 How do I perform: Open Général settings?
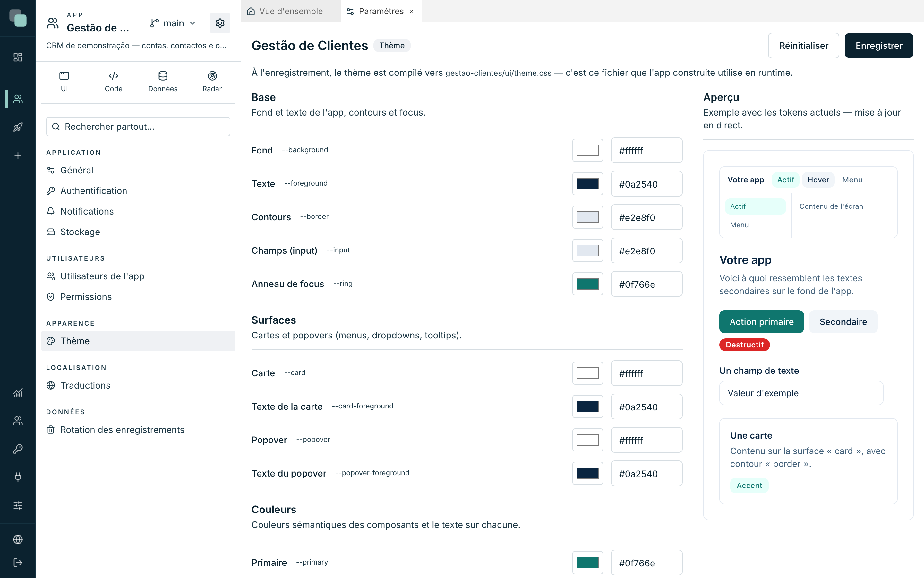click(138, 170)
